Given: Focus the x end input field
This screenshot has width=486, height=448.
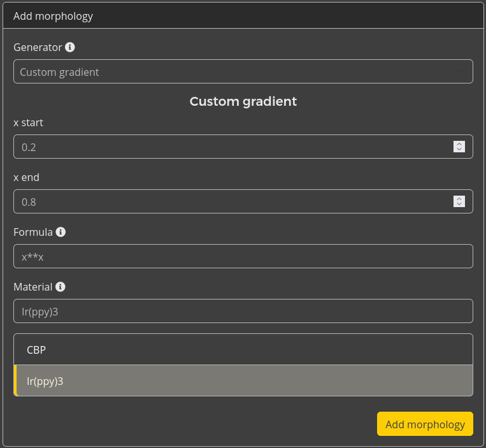Looking at the screenshot, I should click(229, 202).
